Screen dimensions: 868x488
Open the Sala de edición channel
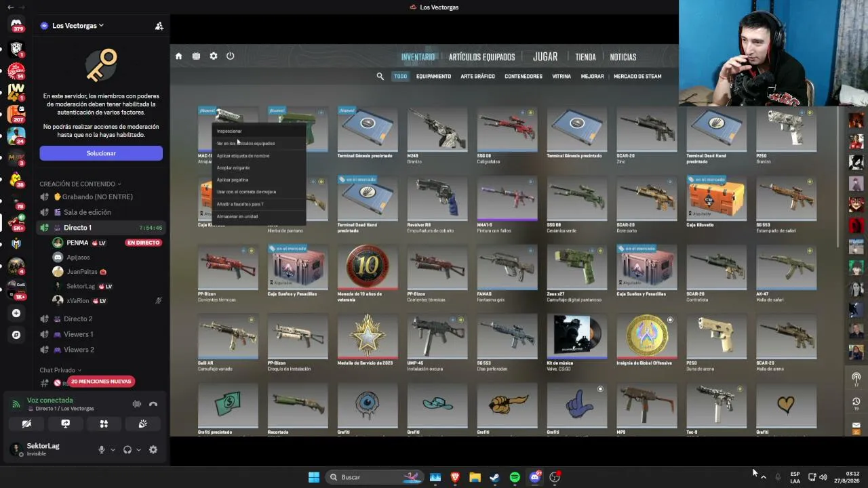[100, 212]
